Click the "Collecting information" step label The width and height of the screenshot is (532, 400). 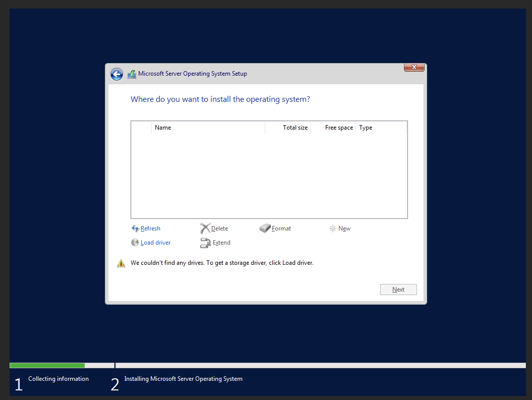(x=58, y=379)
